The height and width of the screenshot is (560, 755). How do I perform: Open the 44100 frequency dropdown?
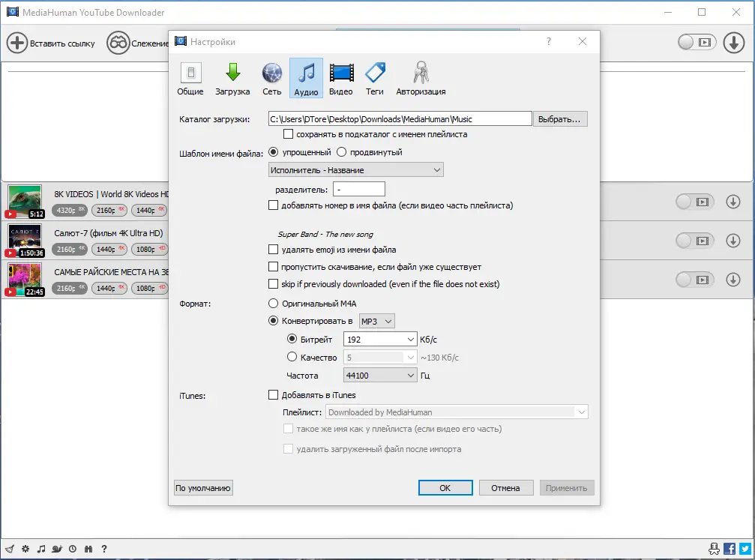(x=380, y=376)
